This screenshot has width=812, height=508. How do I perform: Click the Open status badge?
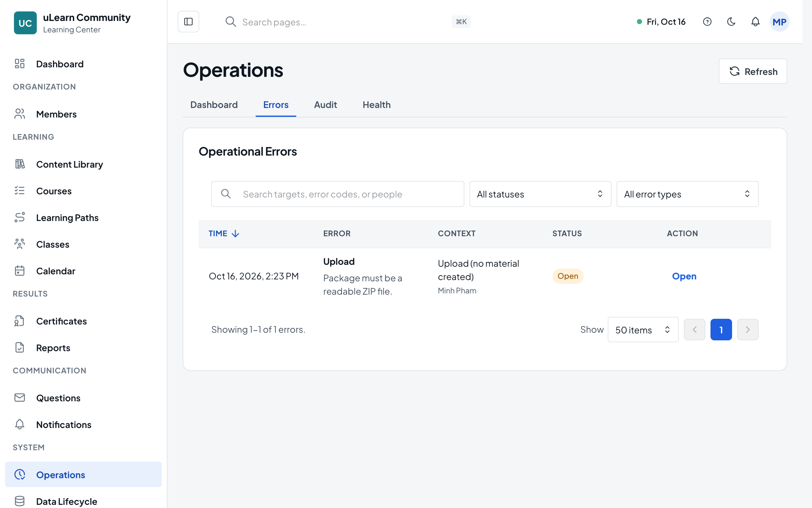pos(568,276)
